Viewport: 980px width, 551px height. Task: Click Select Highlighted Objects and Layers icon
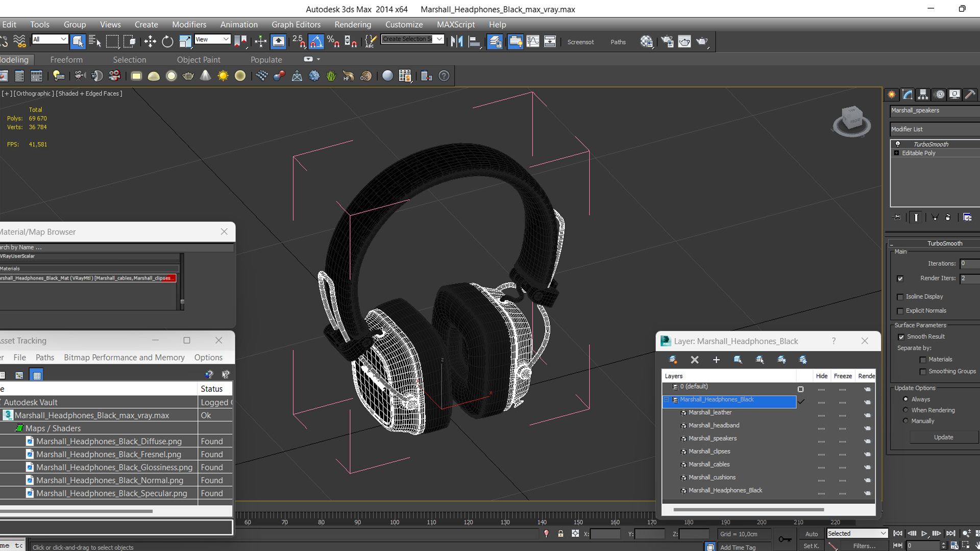tap(738, 360)
